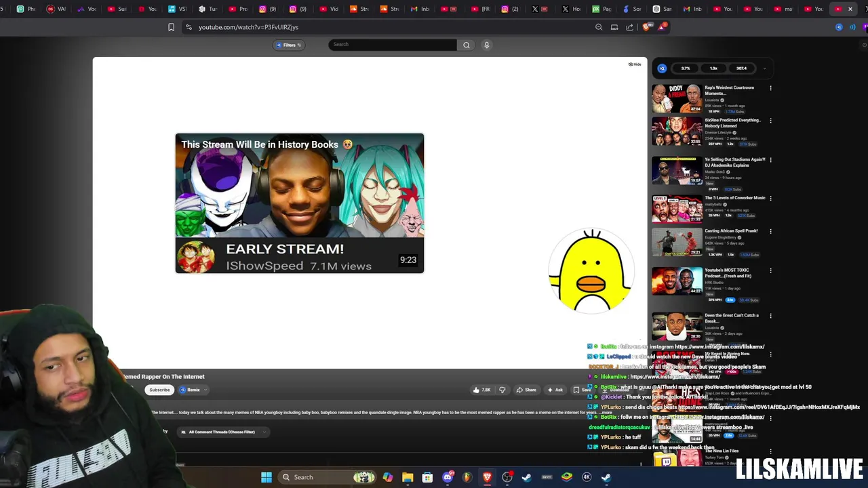
Task: Open The 5 Levels of Coworker Music thumbnail
Action: point(677,209)
